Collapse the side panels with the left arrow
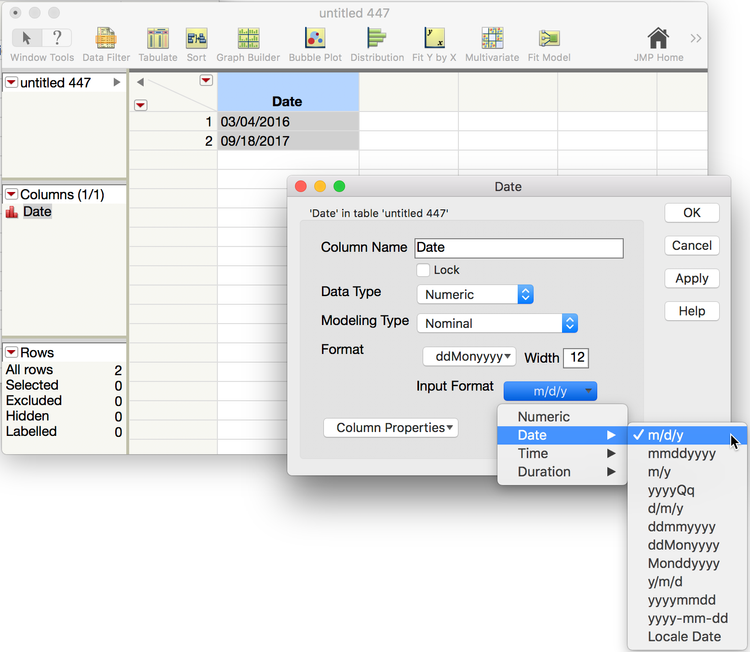The height and width of the screenshot is (652, 750). point(140,82)
